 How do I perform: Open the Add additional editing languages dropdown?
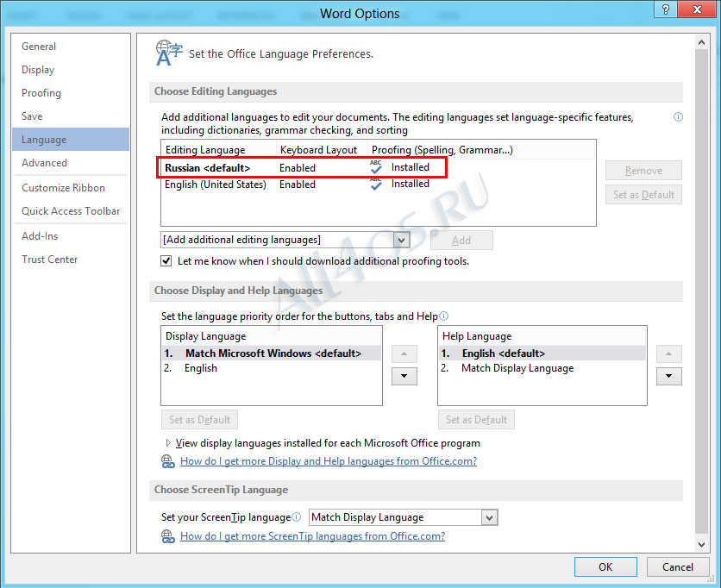[401, 240]
